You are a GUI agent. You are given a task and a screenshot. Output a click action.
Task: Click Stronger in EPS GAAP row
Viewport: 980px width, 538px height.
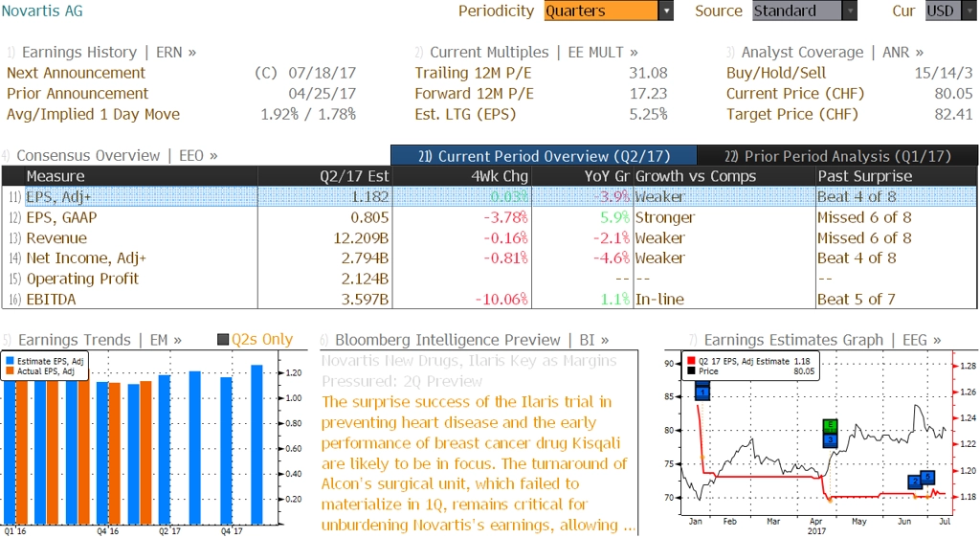point(665,217)
